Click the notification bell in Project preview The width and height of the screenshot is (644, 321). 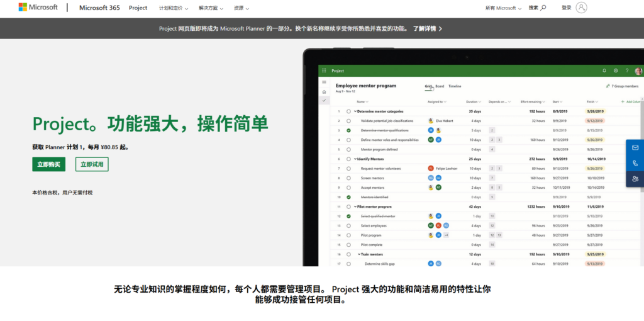(x=604, y=71)
